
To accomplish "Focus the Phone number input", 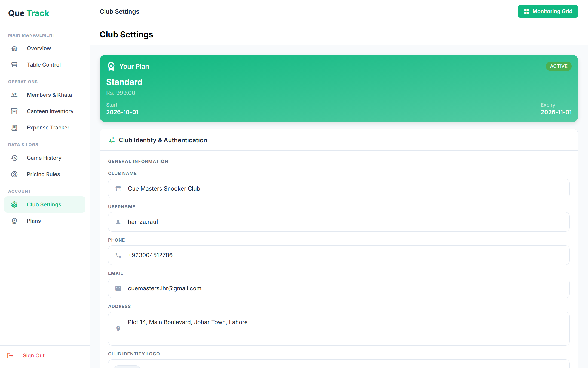I will [x=339, y=255].
